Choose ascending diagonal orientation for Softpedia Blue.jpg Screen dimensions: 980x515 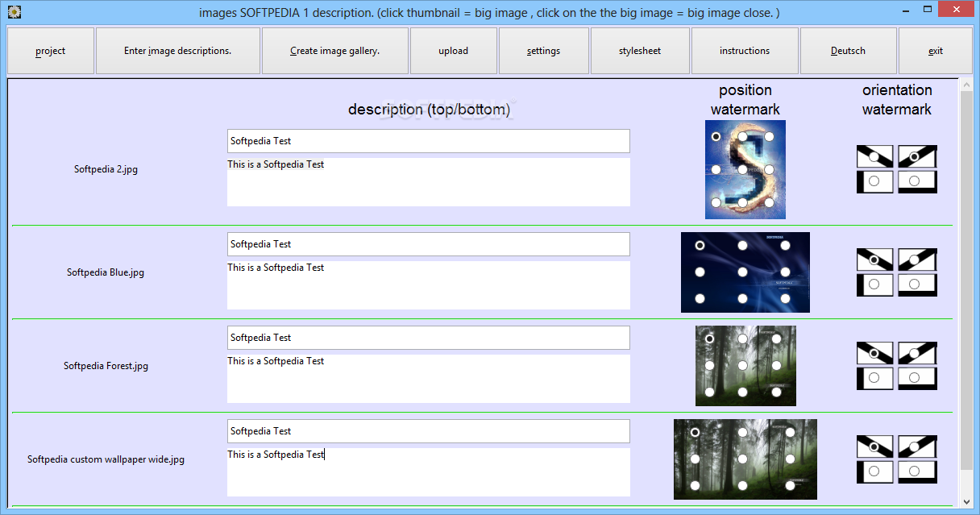914,260
